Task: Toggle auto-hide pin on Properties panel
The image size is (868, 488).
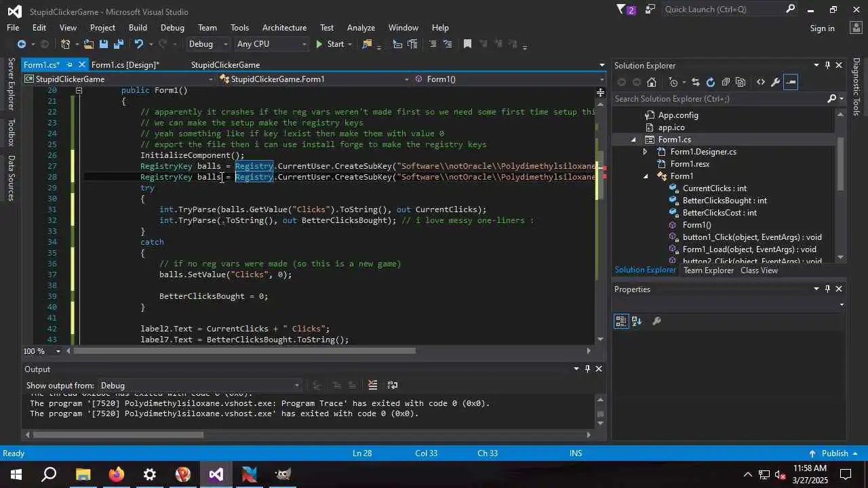Action: coord(827,289)
